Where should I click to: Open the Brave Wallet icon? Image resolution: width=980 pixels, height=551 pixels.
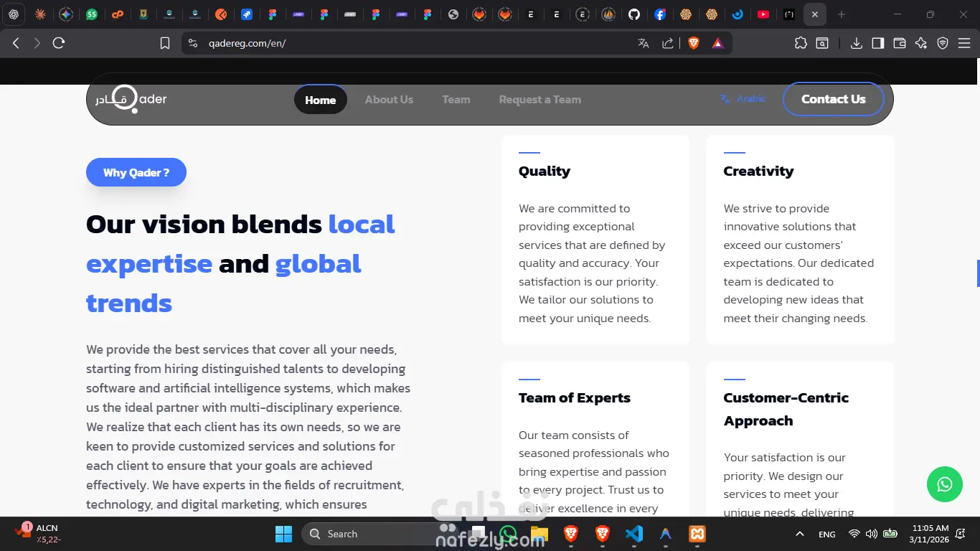coord(899,43)
